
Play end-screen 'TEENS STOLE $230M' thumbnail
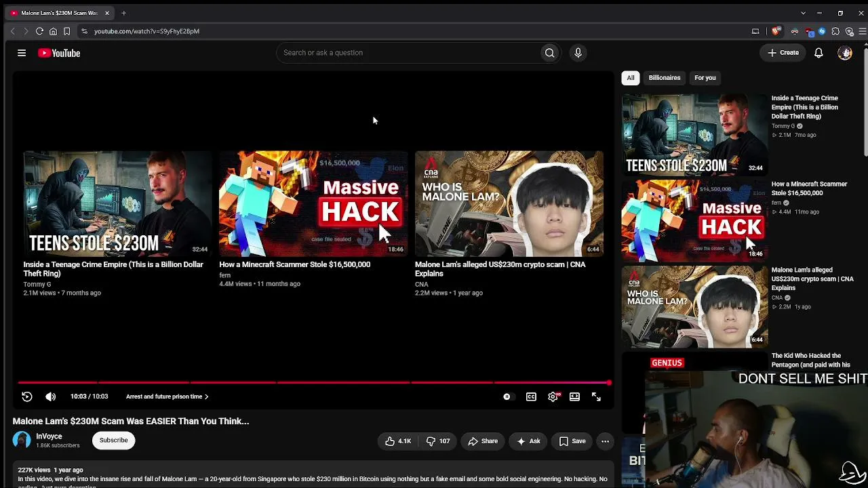[117, 203]
